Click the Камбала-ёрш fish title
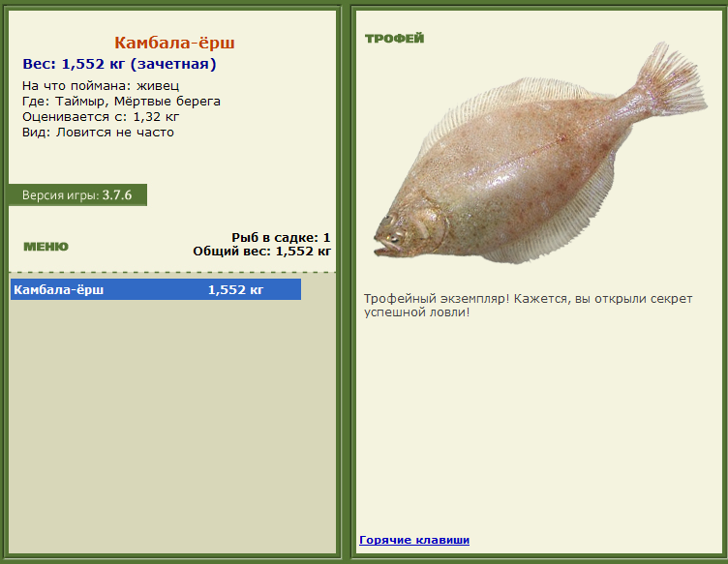This screenshot has height=564, width=728. (174, 43)
